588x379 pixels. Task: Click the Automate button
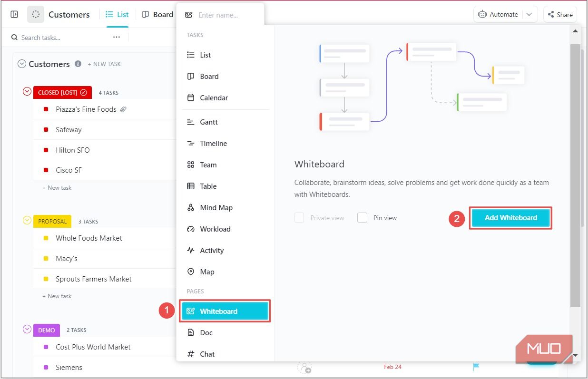498,14
